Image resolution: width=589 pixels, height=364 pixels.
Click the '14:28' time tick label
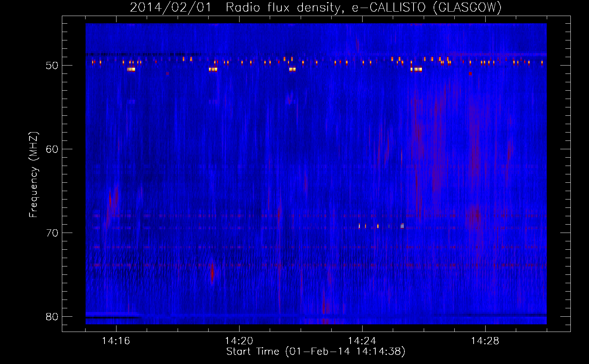coord(485,341)
